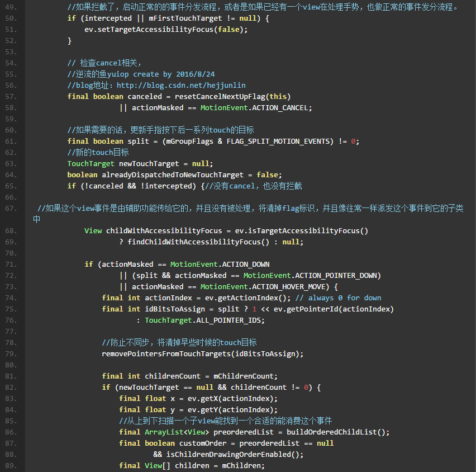Click '//如果需要的话' comment on line 60
This screenshot has width=476, height=472.
[x=94, y=130]
